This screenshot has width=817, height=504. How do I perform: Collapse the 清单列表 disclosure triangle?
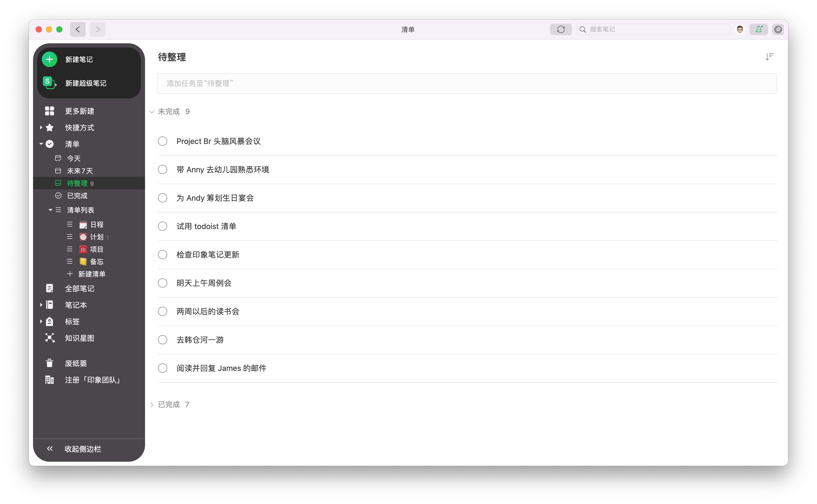coord(50,210)
